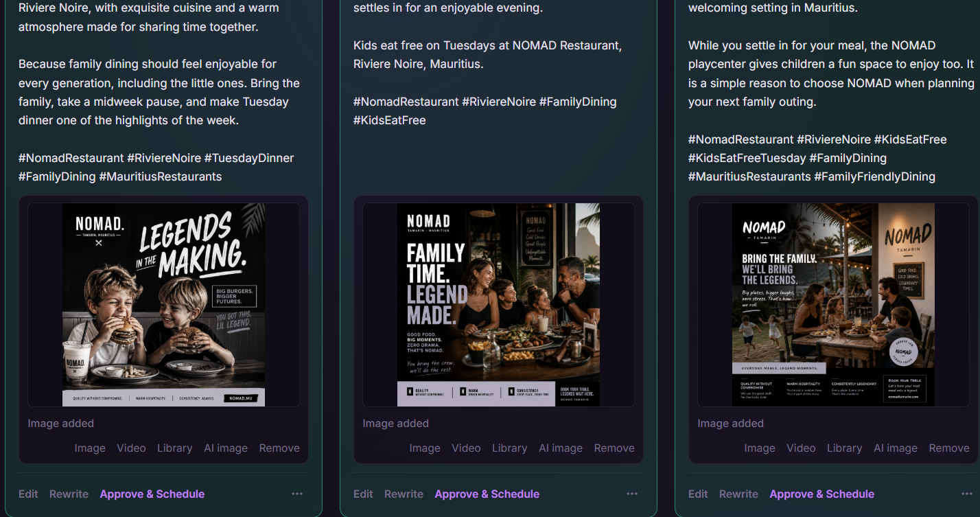The height and width of the screenshot is (517, 980).
Task: Click Approve & Schedule on BRING THE FAMILY card
Action: point(822,494)
